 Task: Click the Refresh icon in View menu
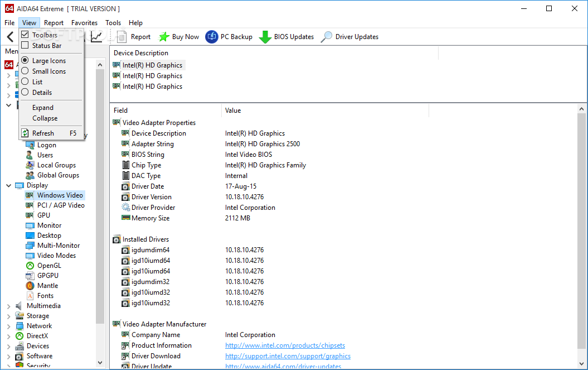tap(25, 133)
